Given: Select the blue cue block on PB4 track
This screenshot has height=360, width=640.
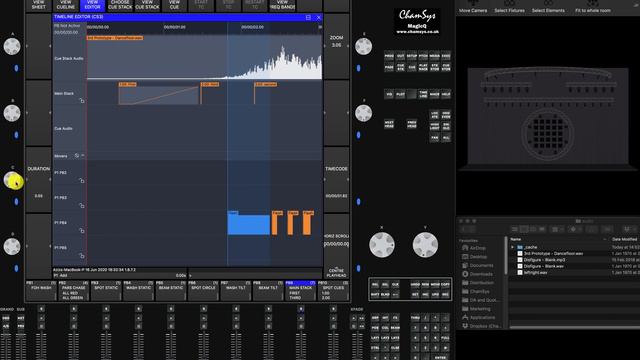Looking at the screenshot, I should point(249,224).
